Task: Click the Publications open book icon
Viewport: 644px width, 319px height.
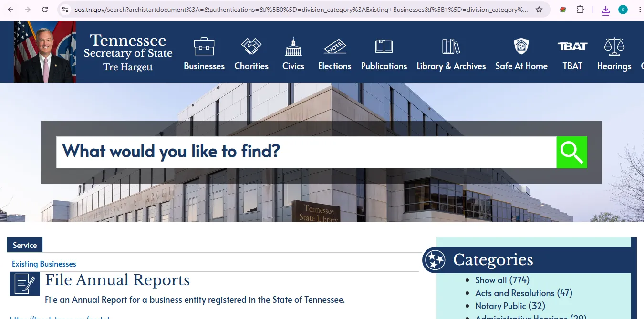Action: [384, 46]
